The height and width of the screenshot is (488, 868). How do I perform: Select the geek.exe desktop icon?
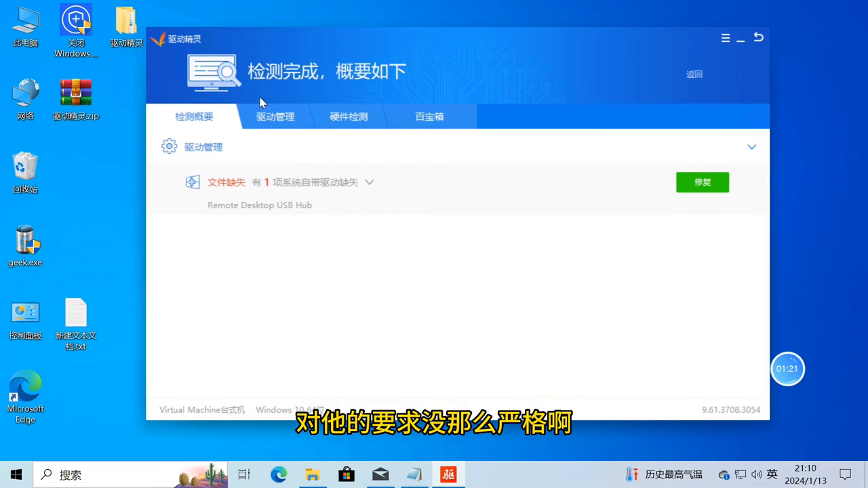click(x=25, y=246)
